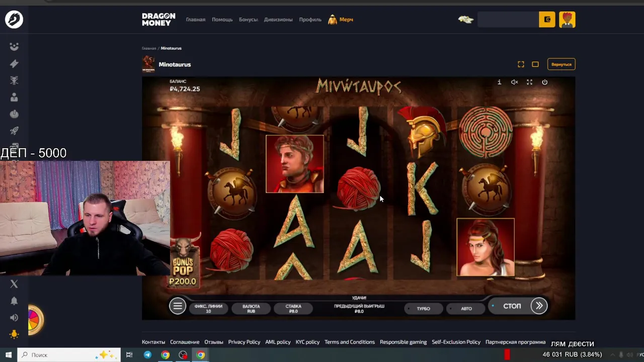Open the Responsible gaming footer link

coord(403,342)
